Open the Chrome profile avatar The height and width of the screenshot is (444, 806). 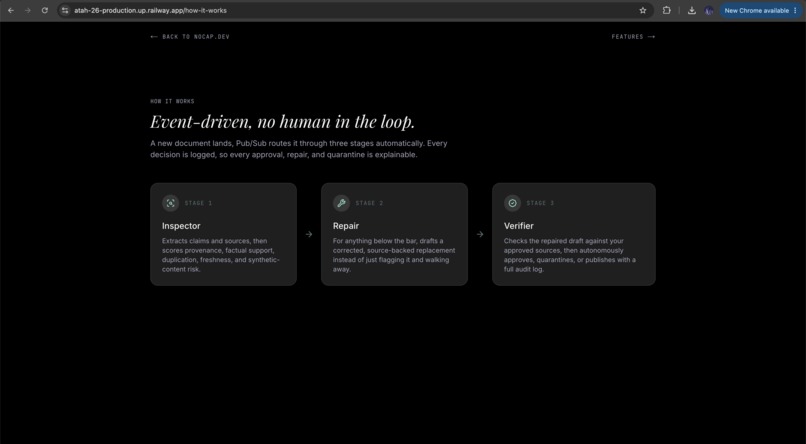tap(709, 10)
